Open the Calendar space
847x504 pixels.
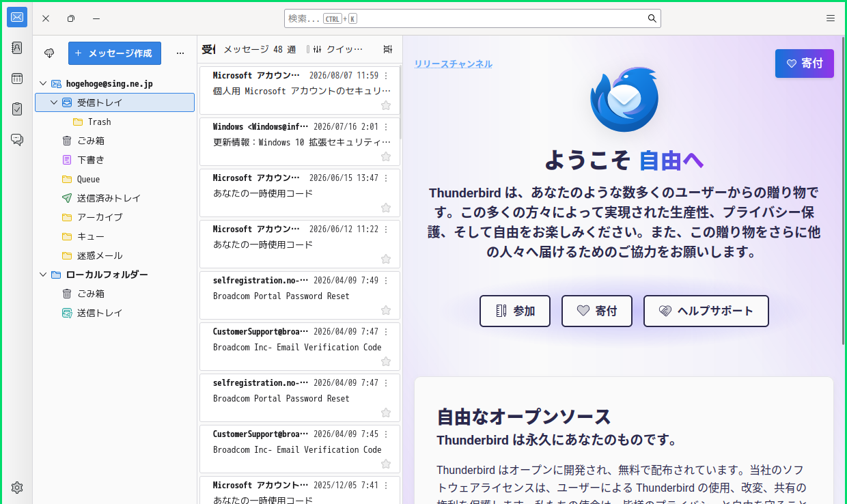(17, 79)
